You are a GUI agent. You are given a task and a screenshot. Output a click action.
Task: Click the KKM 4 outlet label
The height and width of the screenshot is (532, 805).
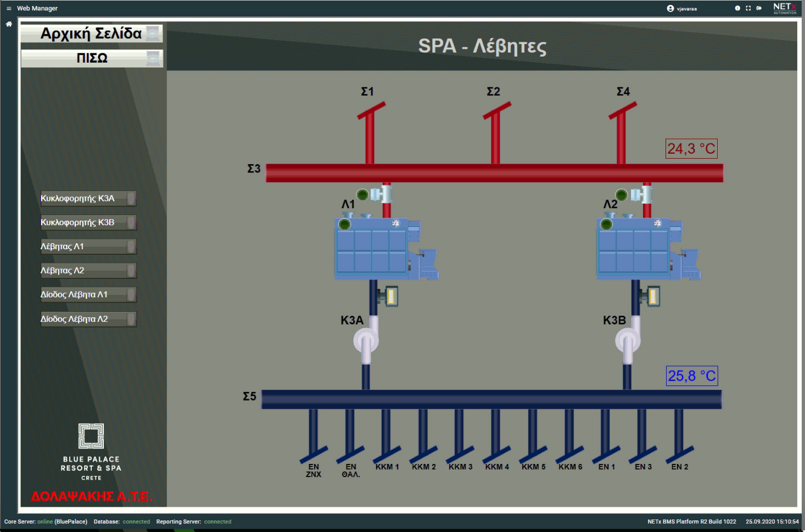(497, 467)
